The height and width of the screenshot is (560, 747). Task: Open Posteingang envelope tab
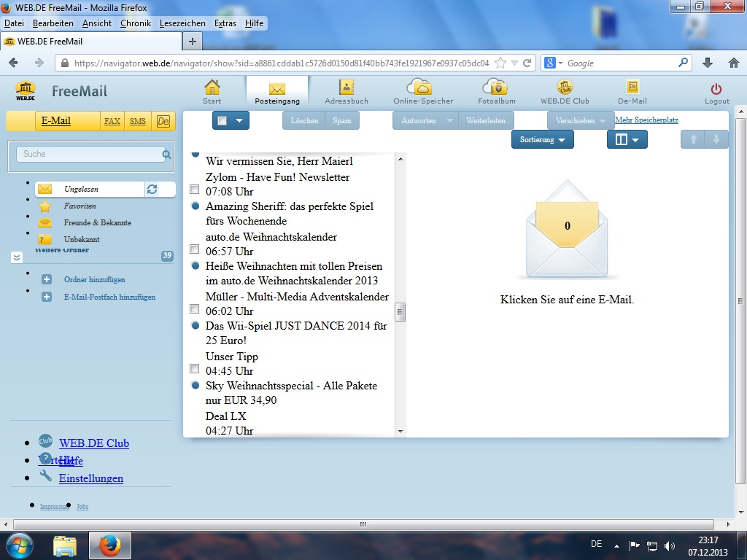coord(276,90)
